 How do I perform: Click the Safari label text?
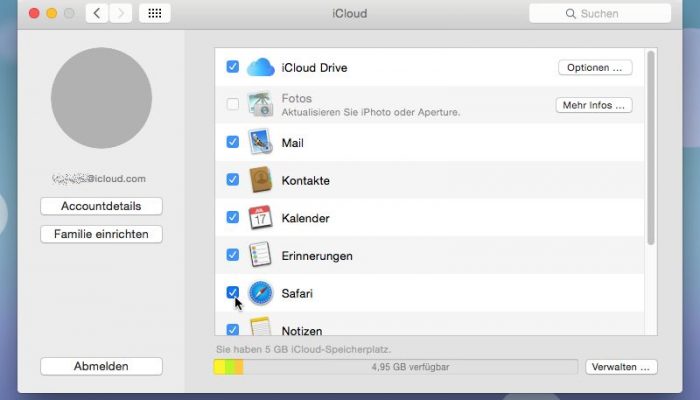(297, 294)
